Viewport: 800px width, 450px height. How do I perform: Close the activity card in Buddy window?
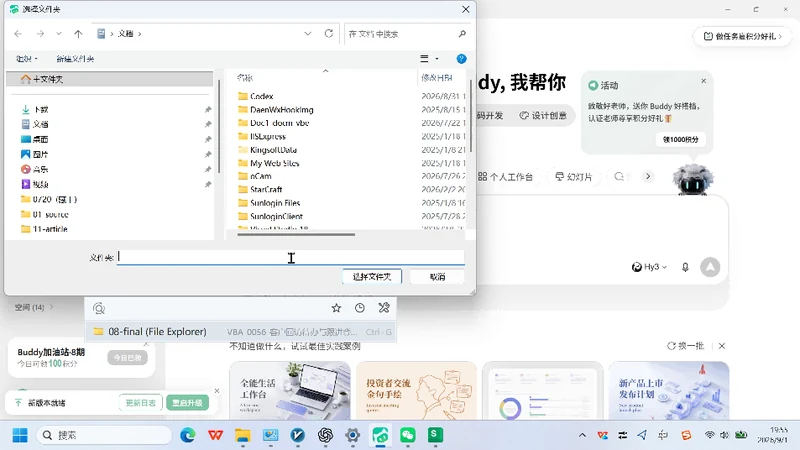point(704,81)
